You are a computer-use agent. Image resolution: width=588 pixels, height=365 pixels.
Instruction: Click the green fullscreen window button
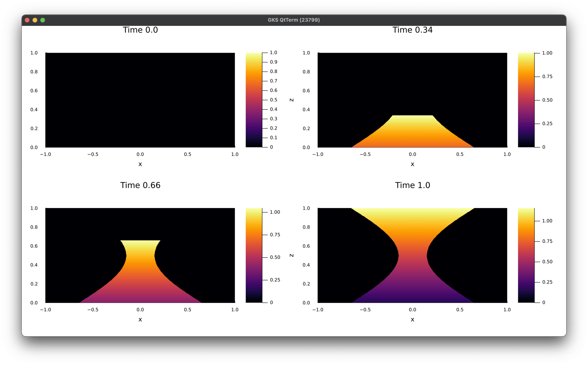tap(43, 20)
